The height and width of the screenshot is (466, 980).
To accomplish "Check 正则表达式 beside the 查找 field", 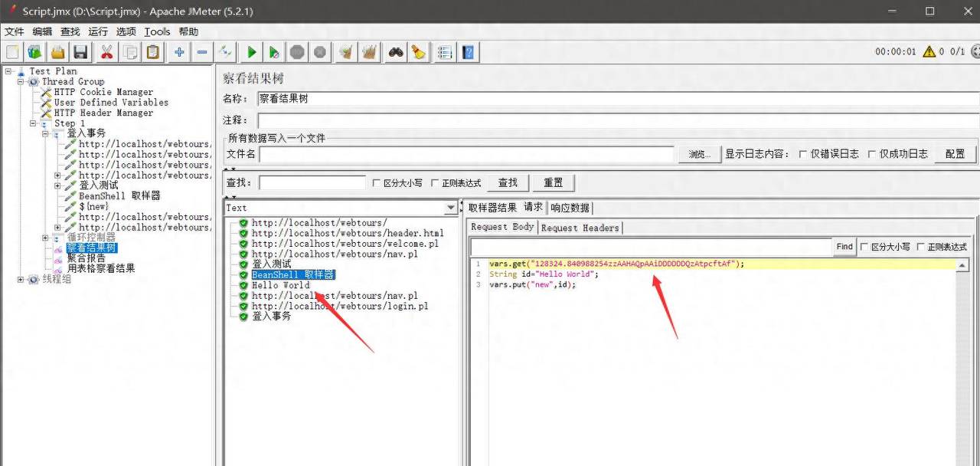I will (435, 183).
